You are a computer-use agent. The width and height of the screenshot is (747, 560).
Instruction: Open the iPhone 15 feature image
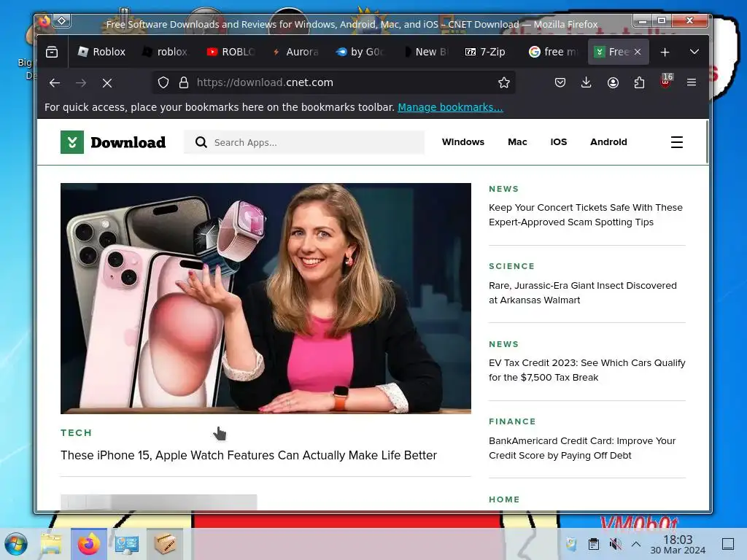[x=266, y=298]
